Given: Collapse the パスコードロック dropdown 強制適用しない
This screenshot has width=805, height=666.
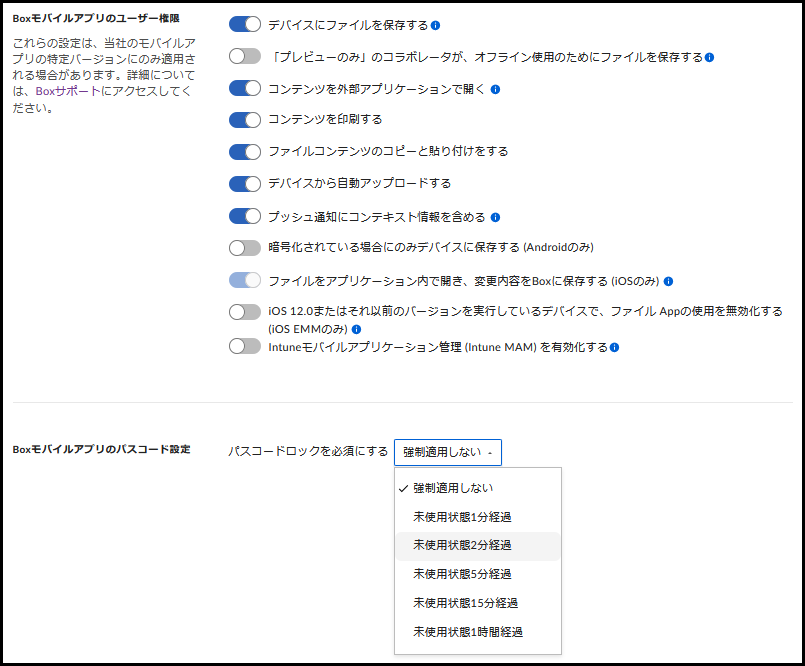Looking at the screenshot, I should click(x=448, y=452).
